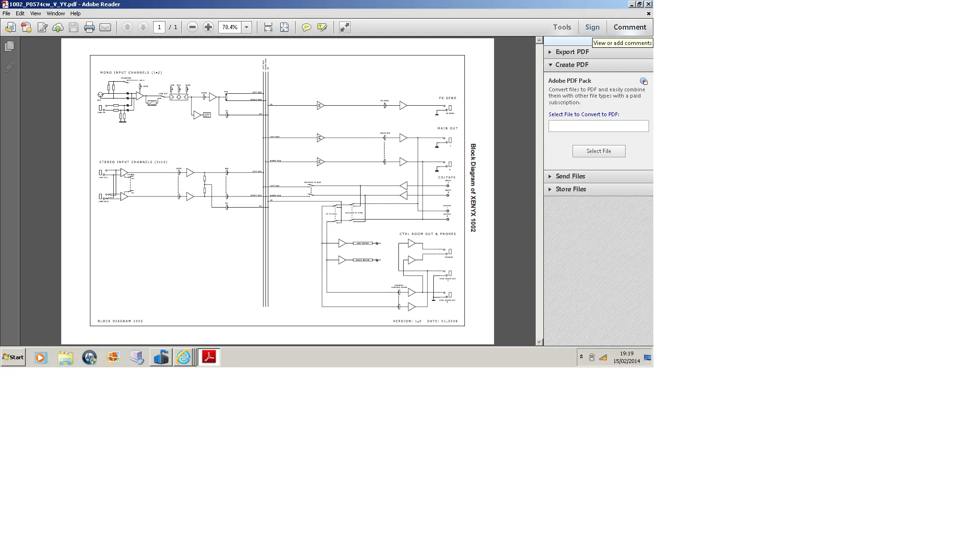Click the zoom value field showing 70.4%
This screenshot has height=551, width=980.
tap(230, 27)
